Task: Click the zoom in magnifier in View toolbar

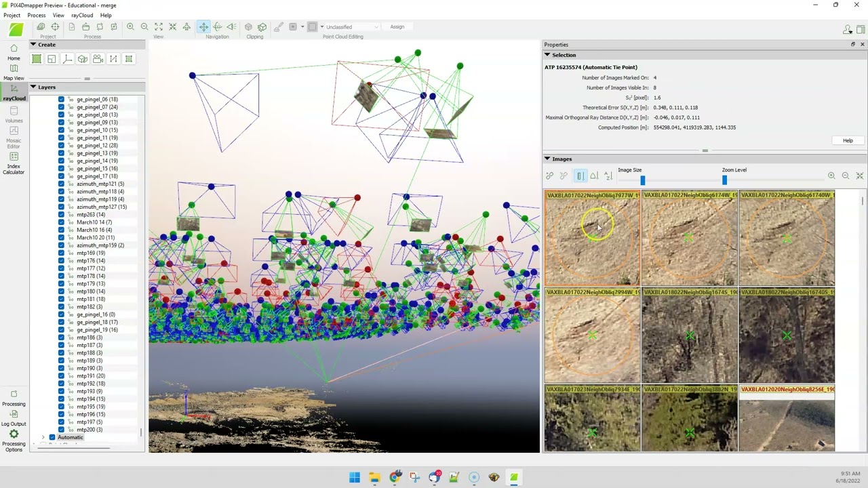Action: [130, 26]
